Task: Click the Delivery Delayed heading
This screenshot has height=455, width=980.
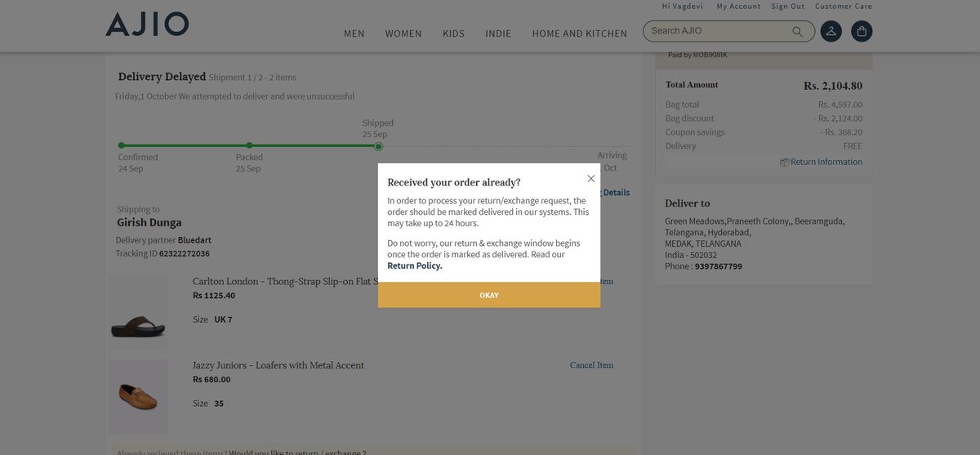Action: pos(162,77)
